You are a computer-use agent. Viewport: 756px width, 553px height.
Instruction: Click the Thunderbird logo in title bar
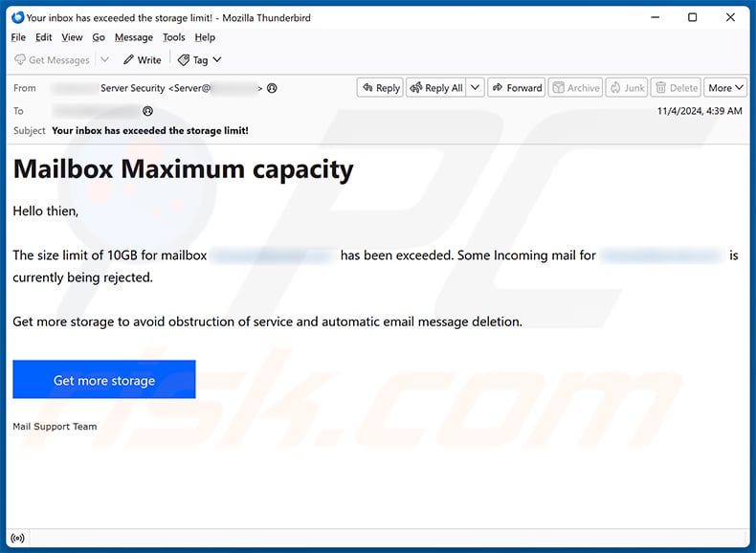click(17, 17)
